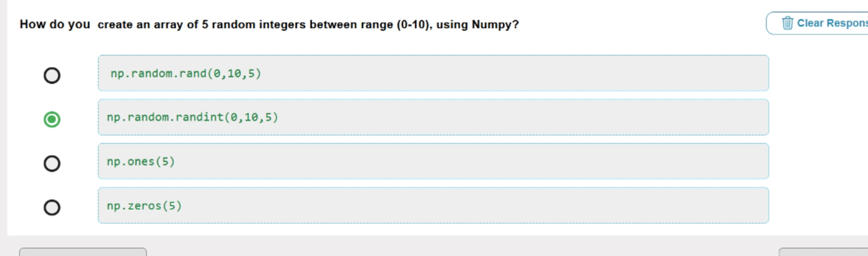The width and height of the screenshot is (868, 256).
Task: Click the np.random.rand(0,10,5) code text
Action: coord(186,73)
